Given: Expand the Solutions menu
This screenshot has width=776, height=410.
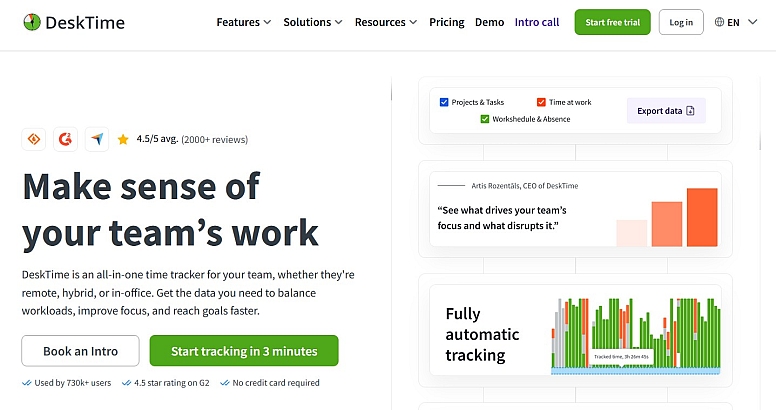Looking at the screenshot, I should [x=312, y=22].
